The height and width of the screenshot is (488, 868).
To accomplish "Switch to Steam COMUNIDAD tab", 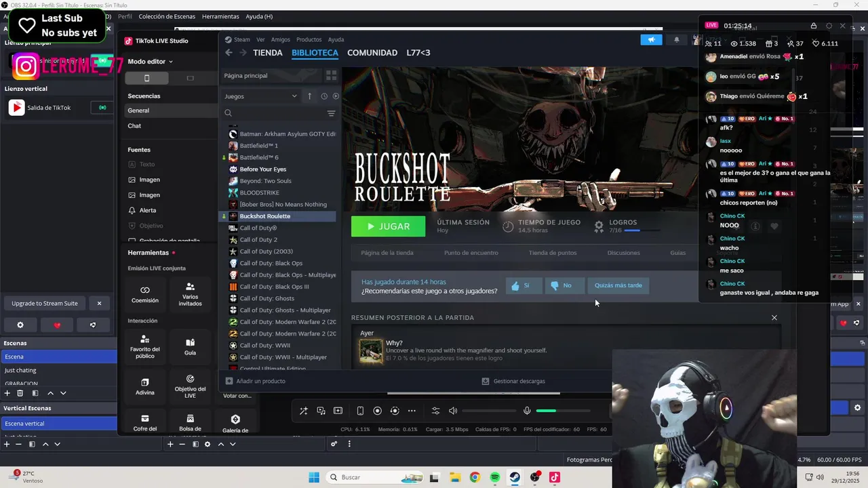I will point(372,52).
